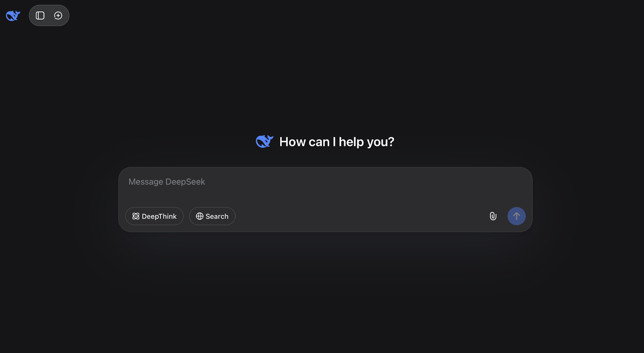Click the DeepSeek whale logo at top left

(13, 16)
